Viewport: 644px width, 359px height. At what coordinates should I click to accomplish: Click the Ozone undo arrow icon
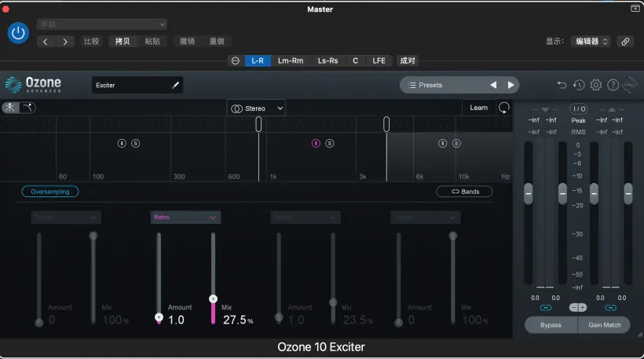tap(562, 85)
